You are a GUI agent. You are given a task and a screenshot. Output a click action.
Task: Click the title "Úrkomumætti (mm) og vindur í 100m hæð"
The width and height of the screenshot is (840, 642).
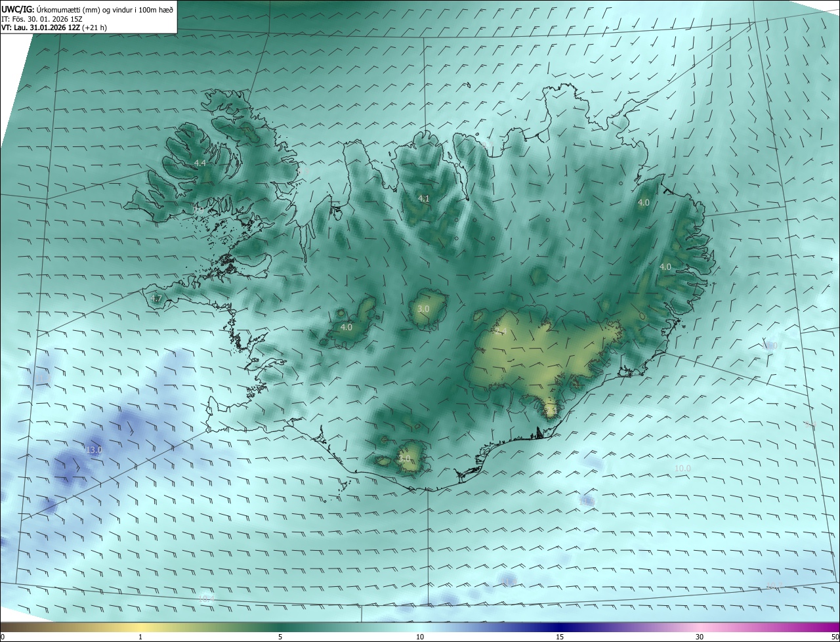pyautogui.click(x=104, y=9)
